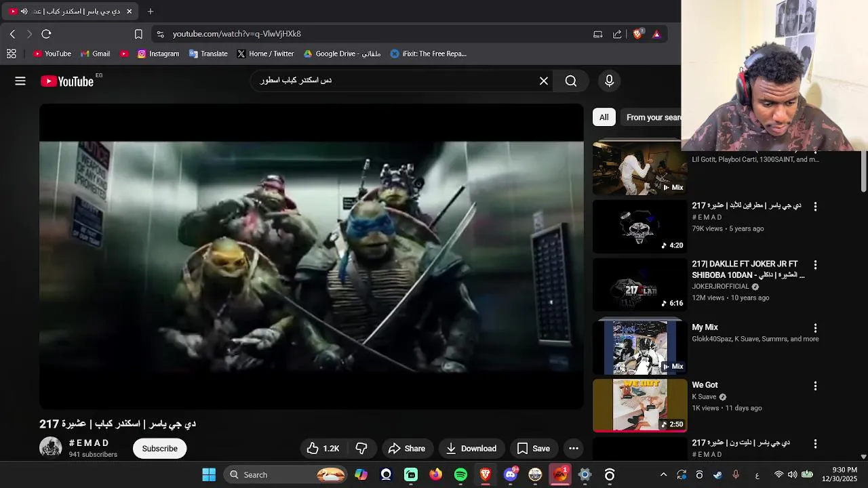Open options for the 79K views 4:20 video
The image size is (868, 488).
pos(815,207)
